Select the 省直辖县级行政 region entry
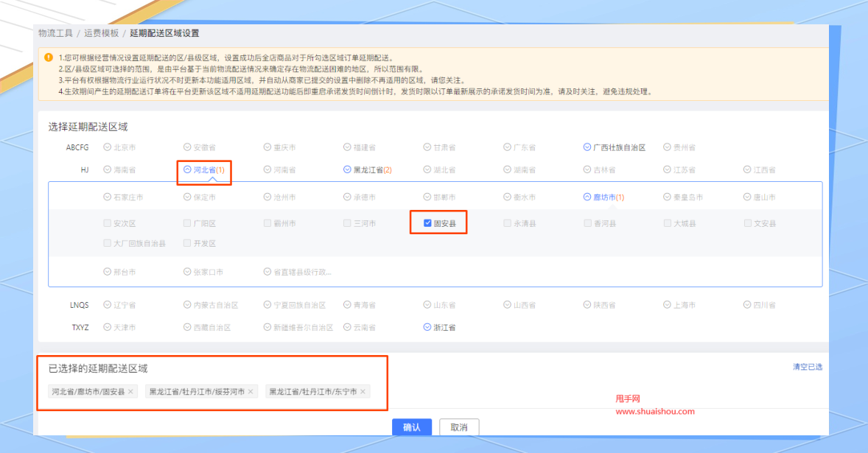This screenshot has width=868, height=453. (268, 270)
